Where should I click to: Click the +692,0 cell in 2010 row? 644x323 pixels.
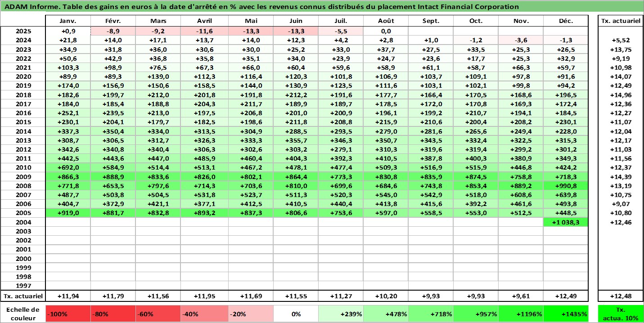[68, 167]
